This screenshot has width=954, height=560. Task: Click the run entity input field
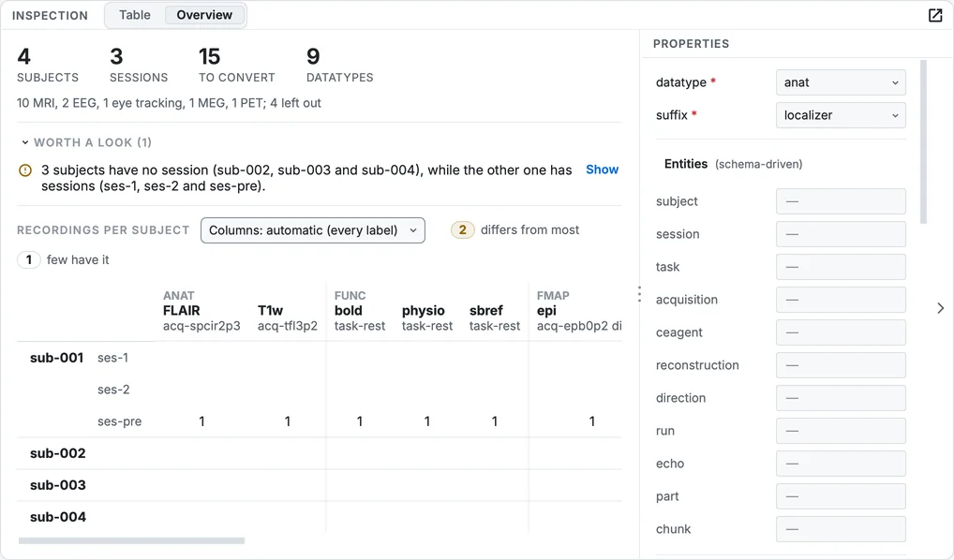(841, 431)
